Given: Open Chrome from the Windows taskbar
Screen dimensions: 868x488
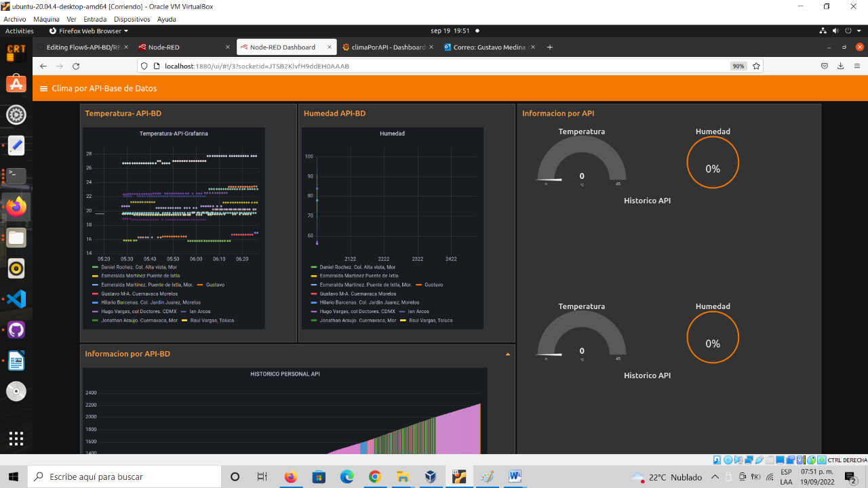Looking at the screenshot, I should pos(375,476).
